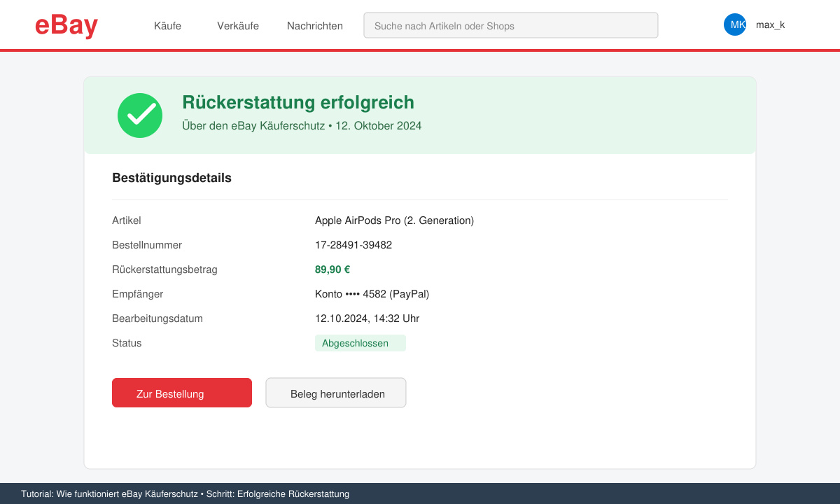Select Apple AirPods Pro (2. Generation) text
Image resolution: width=840 pixels, height=504 pixels.
pyautogui.click(x=394, y=220)
